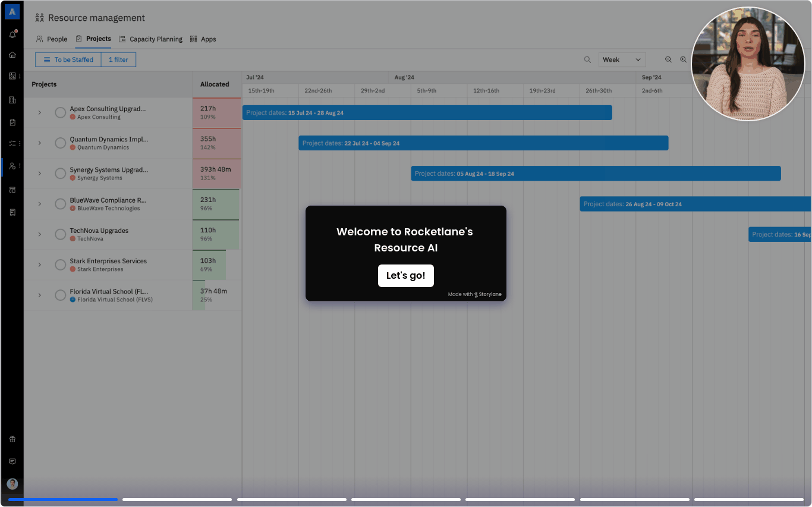Expand the Apex Consulting Upgrade project row
This screenshot has width=812, height=507.
40,112
